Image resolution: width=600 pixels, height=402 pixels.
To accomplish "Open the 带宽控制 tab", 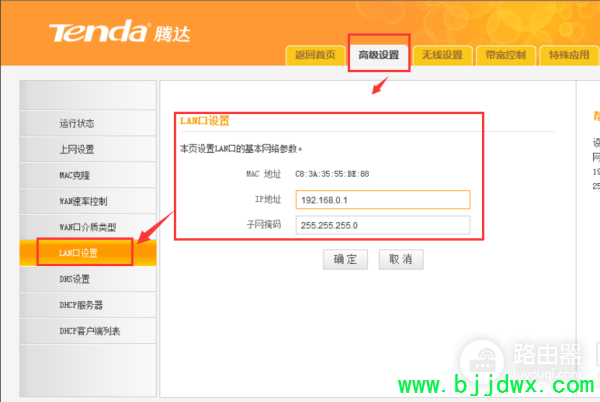I will pyautogui.click(x=505, y=55).
